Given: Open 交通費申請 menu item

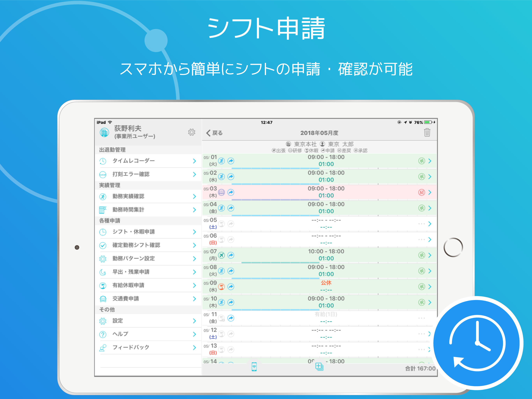Looking at the screenshot, I should click(148, 299).
